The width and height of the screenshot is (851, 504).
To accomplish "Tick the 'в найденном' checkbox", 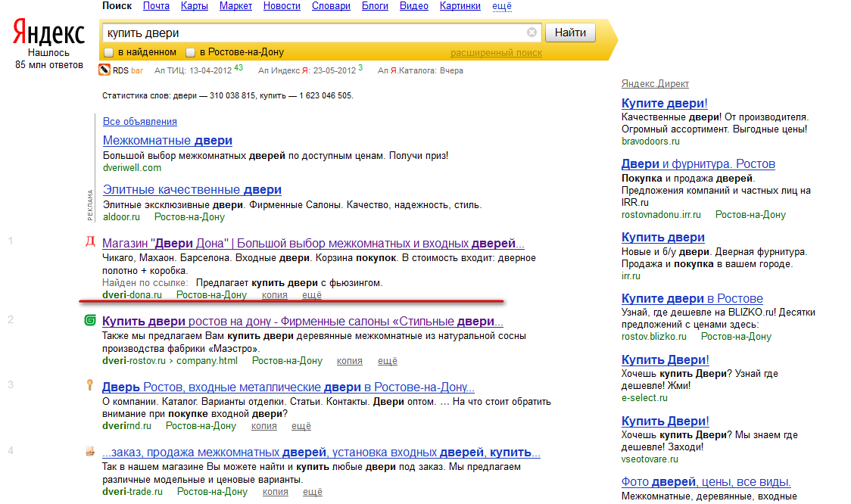I will 108,53.
